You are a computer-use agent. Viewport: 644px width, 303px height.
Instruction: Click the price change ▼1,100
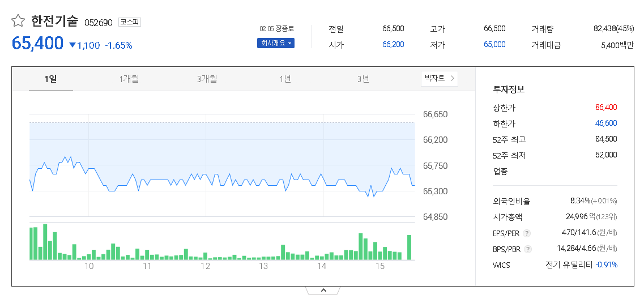(x=84, y=45)
